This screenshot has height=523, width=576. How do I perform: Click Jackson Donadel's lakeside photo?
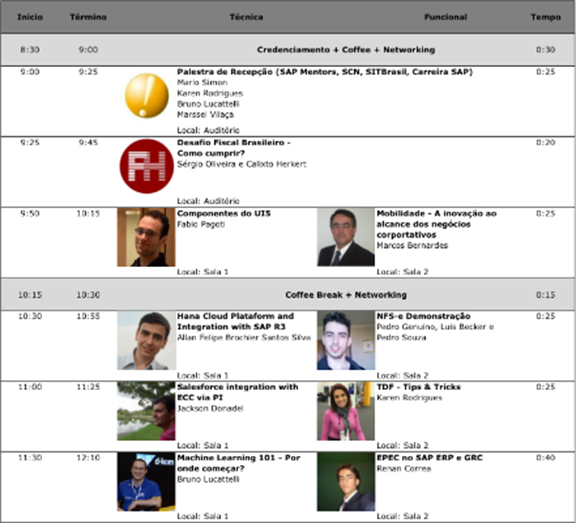pos(146,411)
